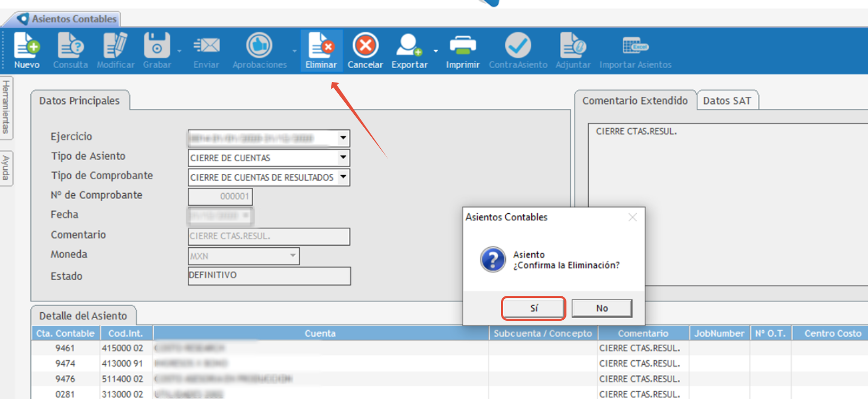Viewport: 868px width, 399px height.
Task: Click the Cta. Contable column header
Action: coord(65,334)
